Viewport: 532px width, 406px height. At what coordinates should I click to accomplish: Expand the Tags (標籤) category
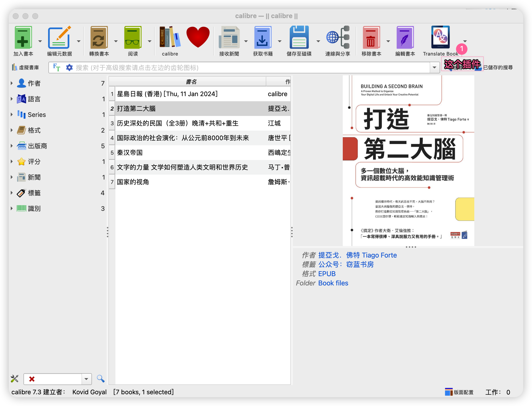click(x=12, y=193)
